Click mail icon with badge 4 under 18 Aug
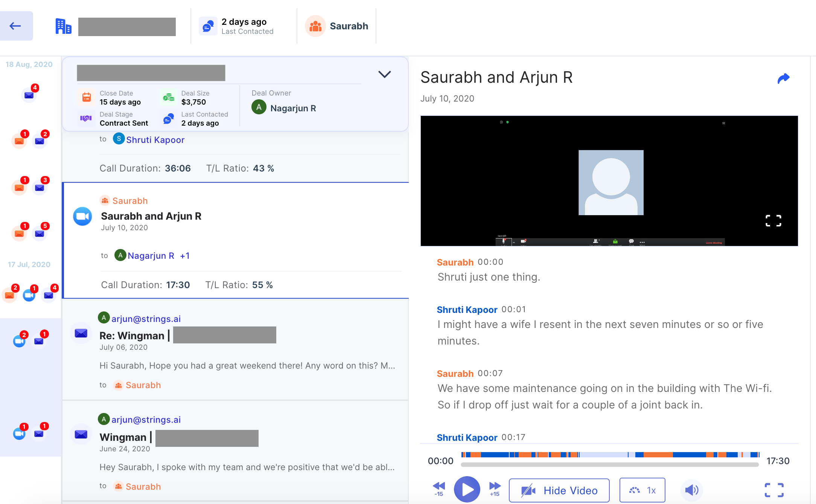The height and width of the screenshot is (504, 816). 29,95
